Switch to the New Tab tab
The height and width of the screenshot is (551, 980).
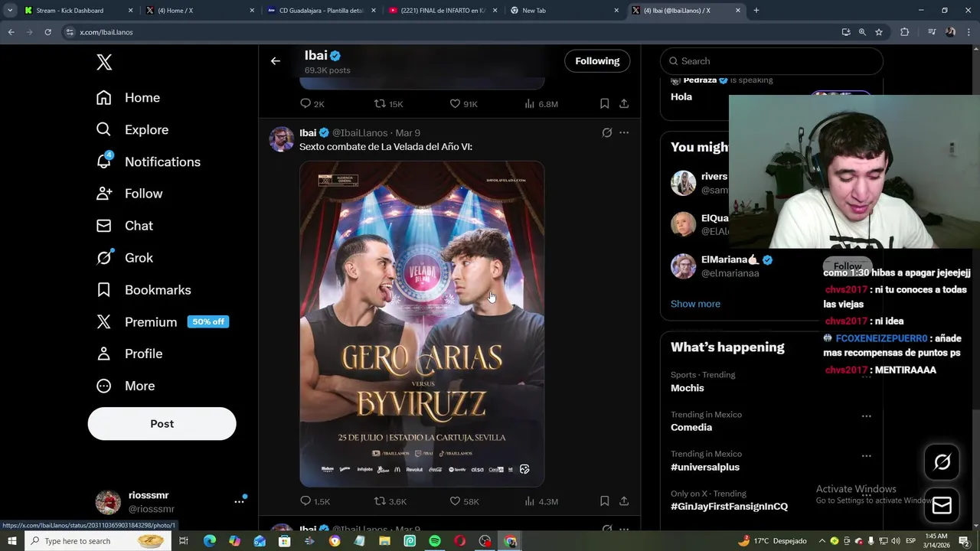point(564,11)
